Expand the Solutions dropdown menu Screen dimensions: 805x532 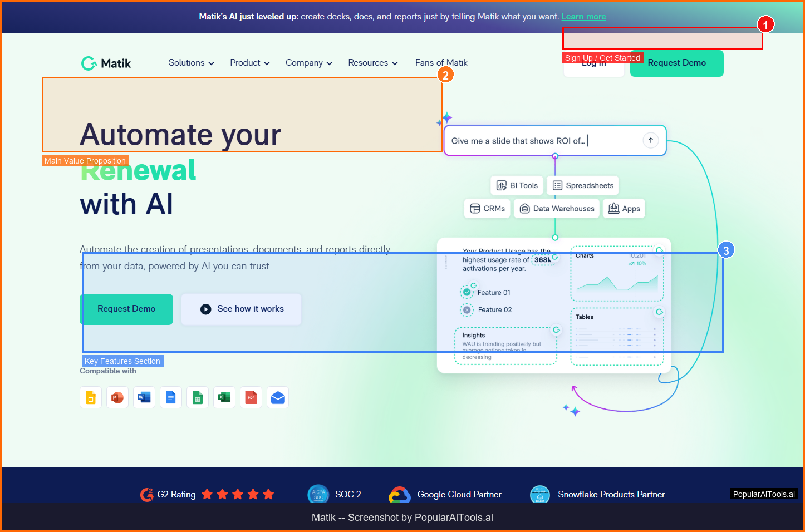pyautogui.click(x=192, y=63)
